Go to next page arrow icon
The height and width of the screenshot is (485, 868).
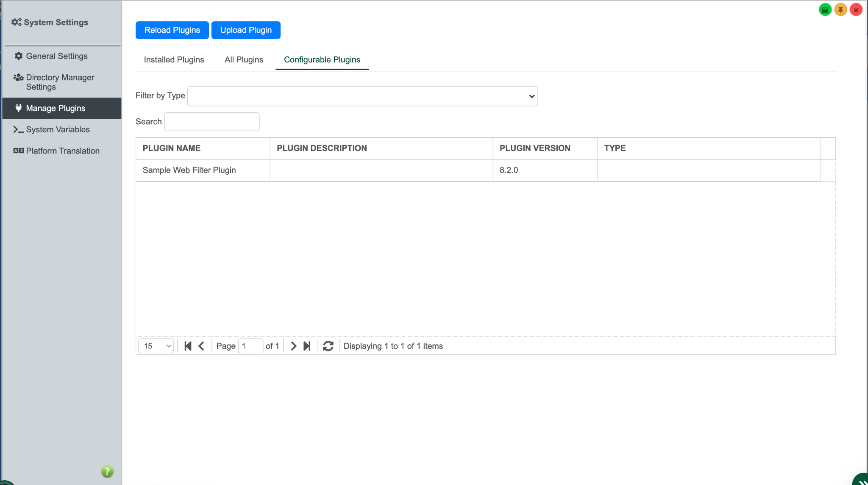[293, 346]
